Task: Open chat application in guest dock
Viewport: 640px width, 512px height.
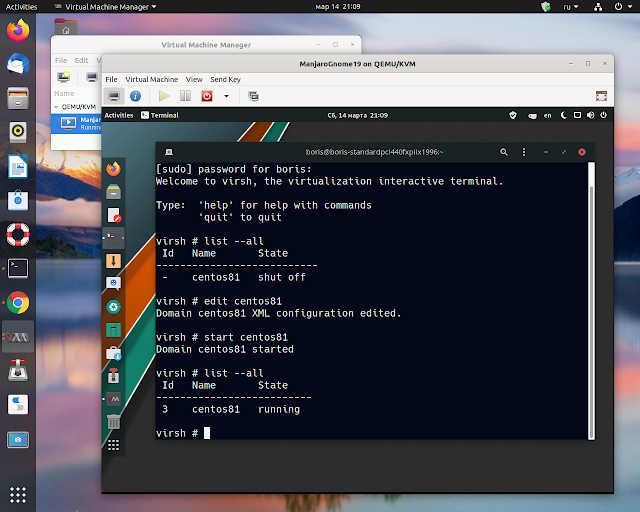Action: pyautogui.click(x=113, y=283)
